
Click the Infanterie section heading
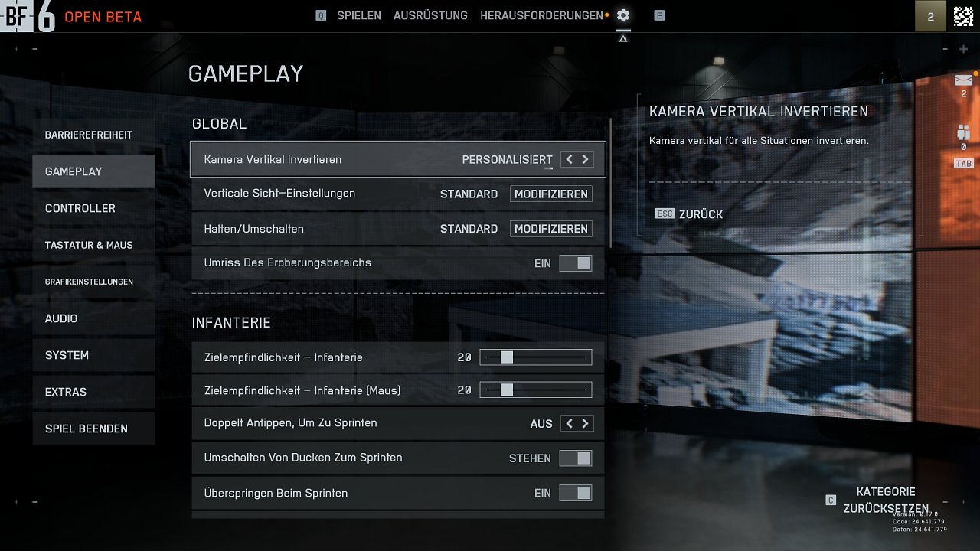(x=231, y=323)
